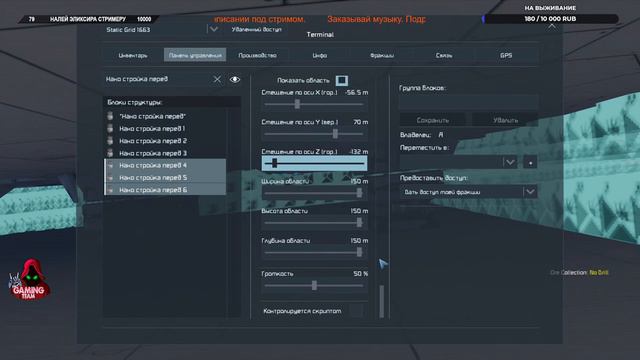Click the Удаленный доступ label
Viewport: 640px width, 360px height.
(257, 29)
